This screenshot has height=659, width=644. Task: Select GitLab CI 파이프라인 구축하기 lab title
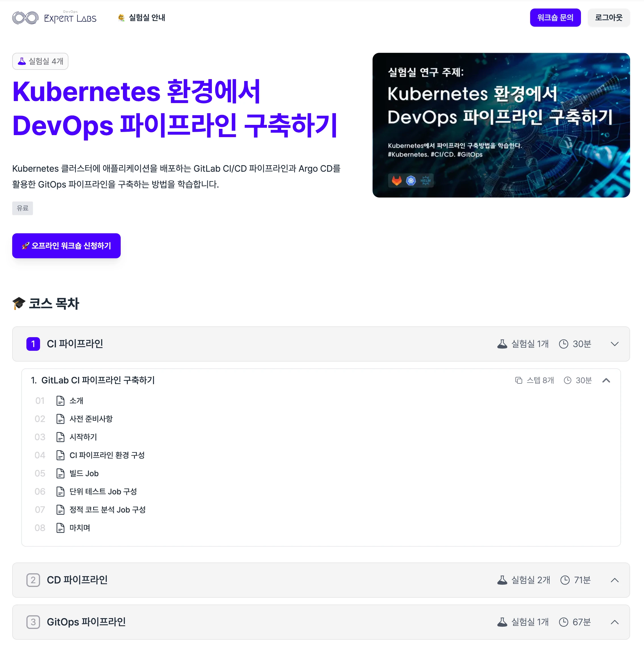click(98, 380)
